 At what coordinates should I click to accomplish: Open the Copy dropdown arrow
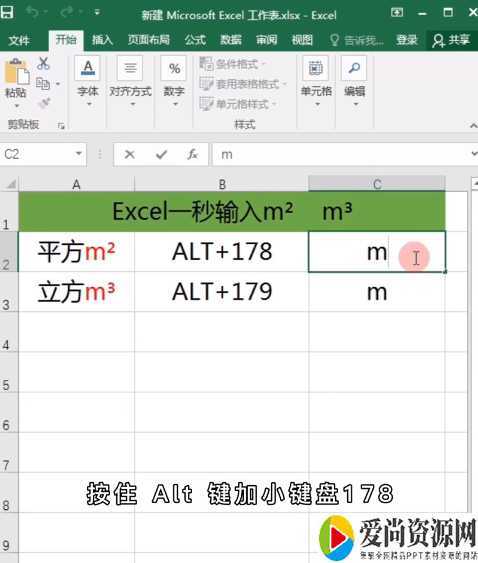point(58,84)
